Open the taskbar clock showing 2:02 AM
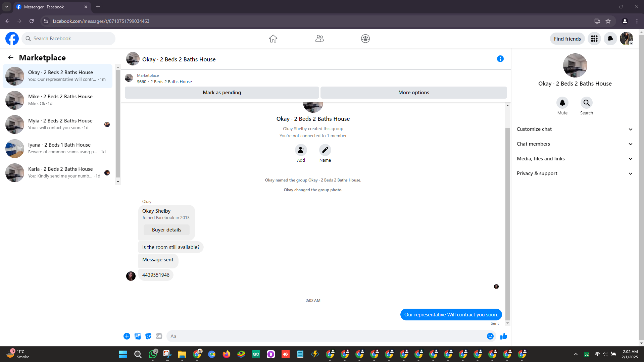The height and width of the screenshot is (362, 644). click(630, 354)
